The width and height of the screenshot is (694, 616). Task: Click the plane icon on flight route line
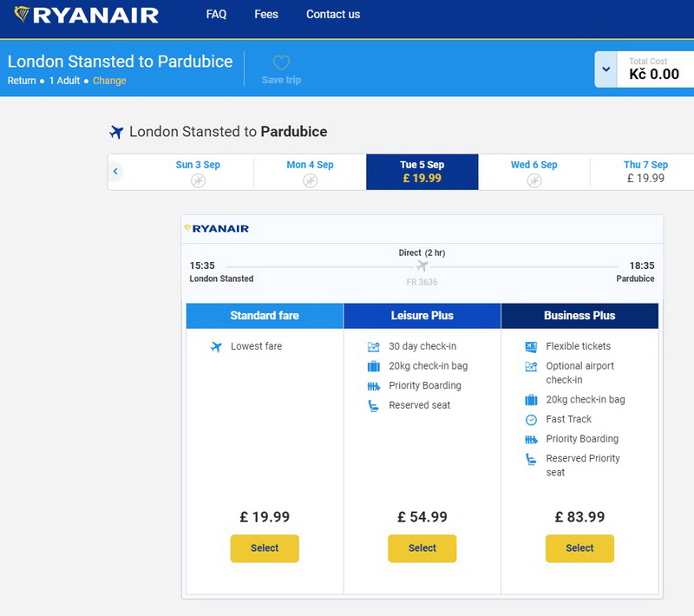422,266
